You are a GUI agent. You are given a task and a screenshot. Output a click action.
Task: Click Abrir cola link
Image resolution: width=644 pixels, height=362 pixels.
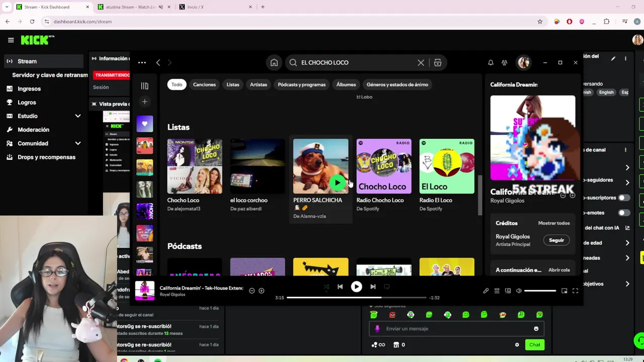[559, 270]
